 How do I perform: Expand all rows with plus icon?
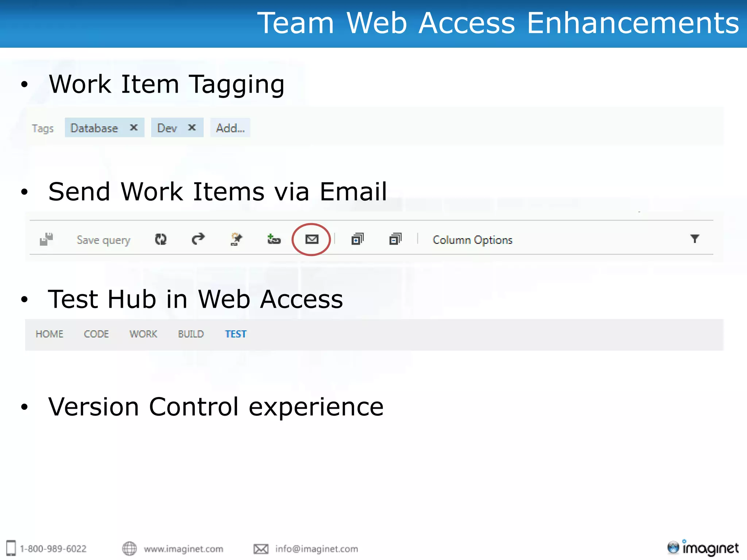coord(357,239)
